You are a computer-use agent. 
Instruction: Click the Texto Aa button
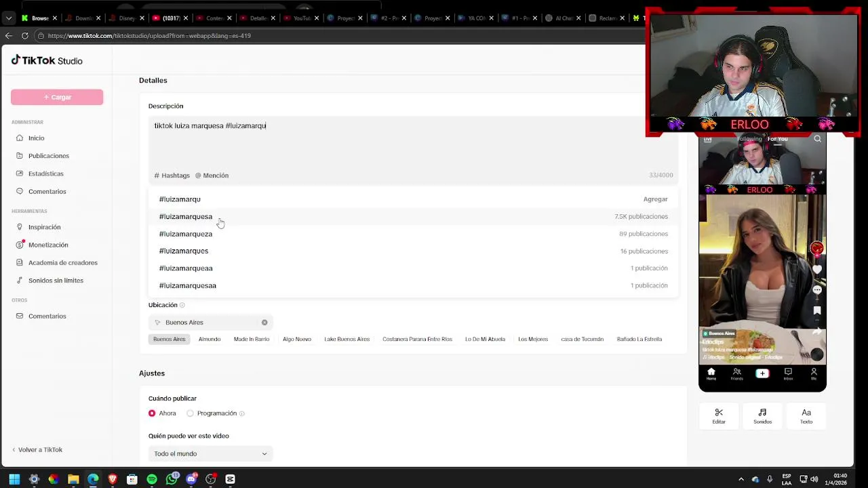point(806,416)
